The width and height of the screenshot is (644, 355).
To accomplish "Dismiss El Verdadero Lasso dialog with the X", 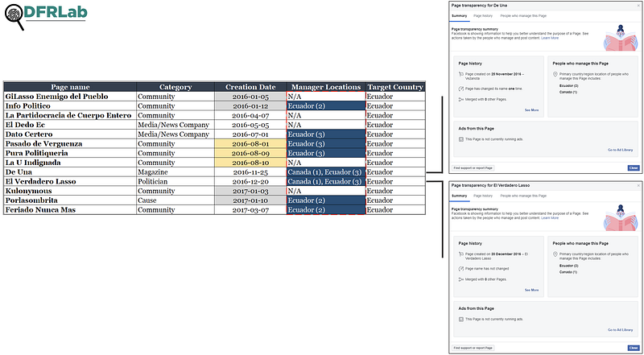I will pos(638,185).
